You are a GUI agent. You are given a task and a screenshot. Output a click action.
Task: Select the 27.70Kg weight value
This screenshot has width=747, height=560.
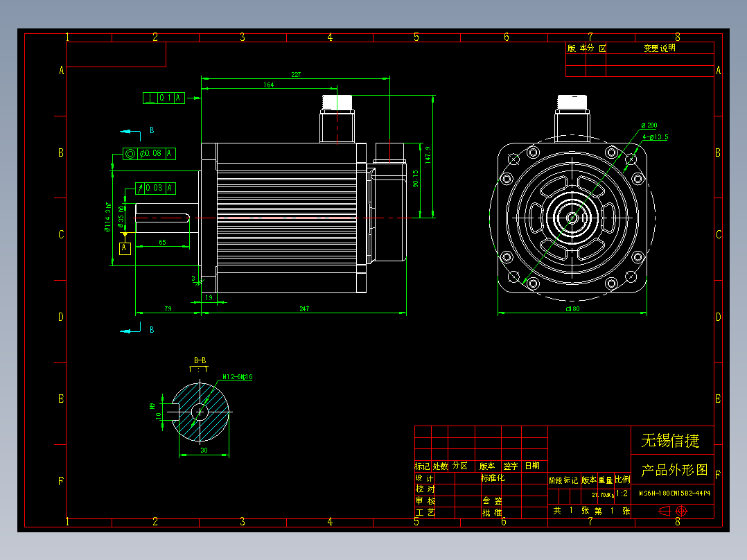coord(603,495)
